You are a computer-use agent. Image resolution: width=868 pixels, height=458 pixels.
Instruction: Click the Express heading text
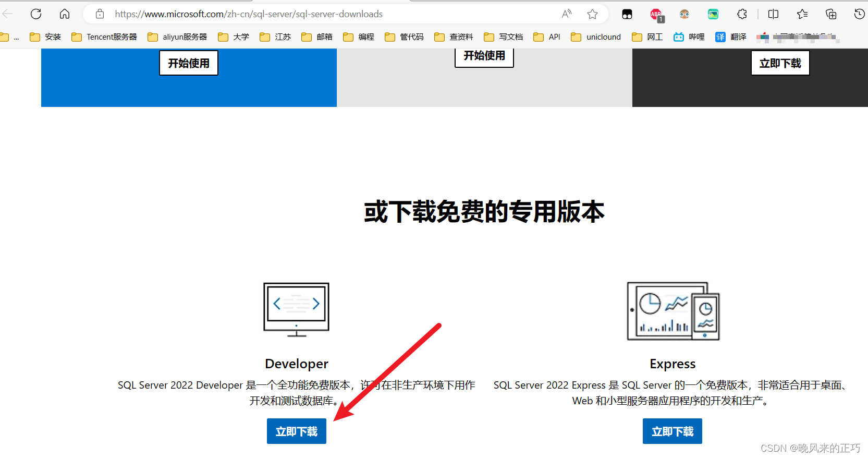click(x=673, y=364)
